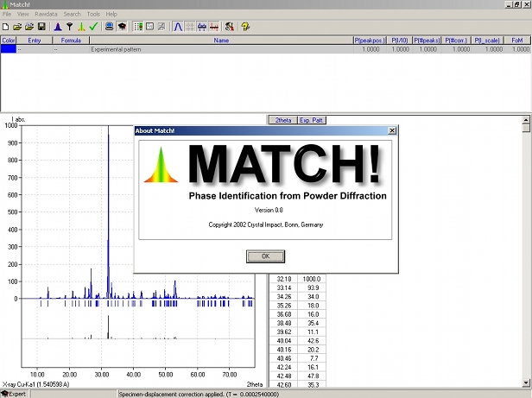Close the About Match! dialog
The image size is (532, 398).
pos(392,130)
